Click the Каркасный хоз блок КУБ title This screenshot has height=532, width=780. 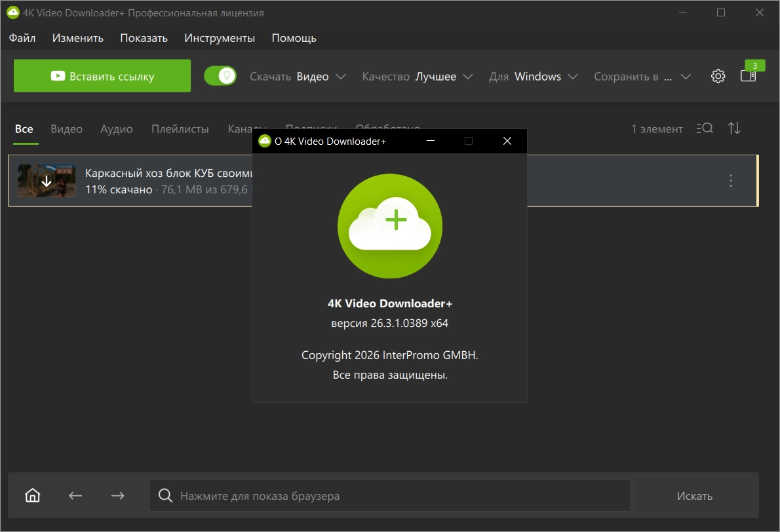[168, 173]
